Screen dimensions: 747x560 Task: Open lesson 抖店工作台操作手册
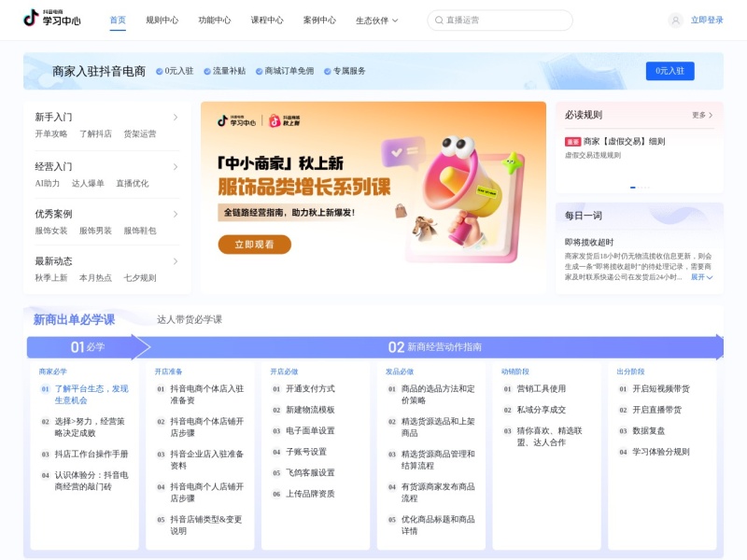coord(92,454)
